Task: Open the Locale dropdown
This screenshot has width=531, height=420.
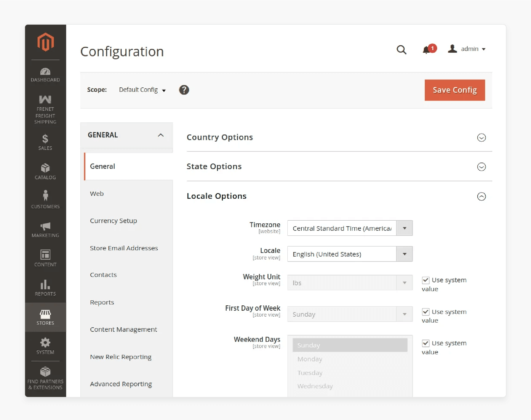Action: click(350, 254)
